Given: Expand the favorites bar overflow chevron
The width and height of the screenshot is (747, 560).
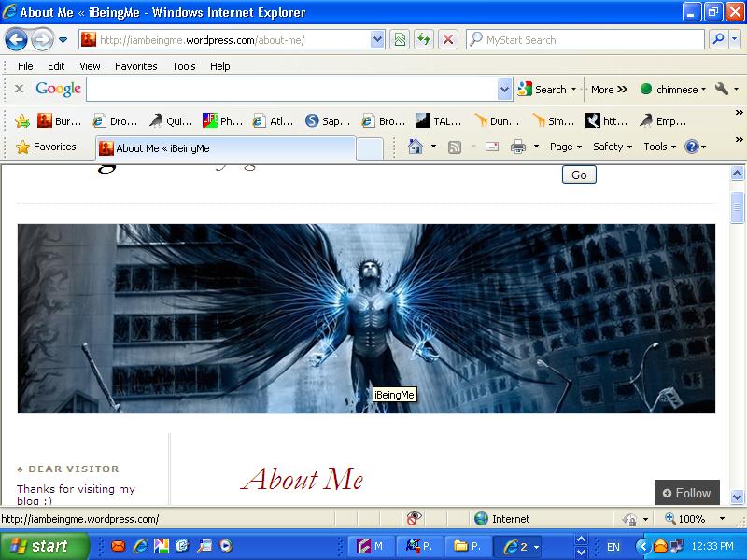Looking at the screenshot, I should tap(739, 113).
